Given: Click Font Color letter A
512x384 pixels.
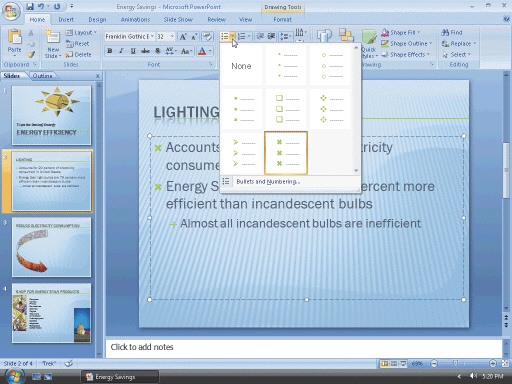Looking at the screenshot, I should 202,51.
